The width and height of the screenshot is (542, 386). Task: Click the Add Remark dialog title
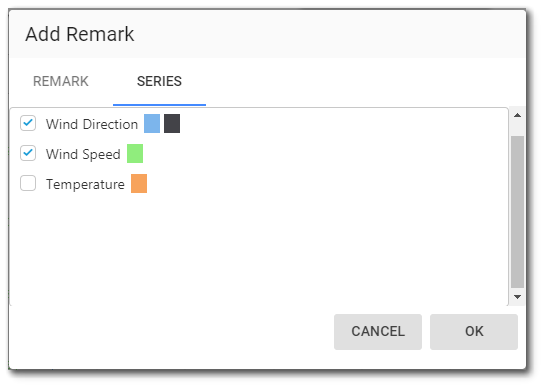click(80, 34)
